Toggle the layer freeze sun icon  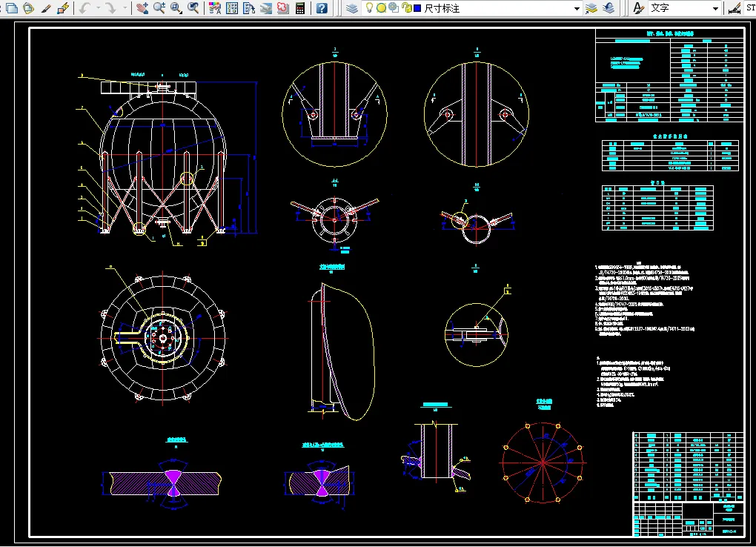pyautogui.click(x=382, y=7)
